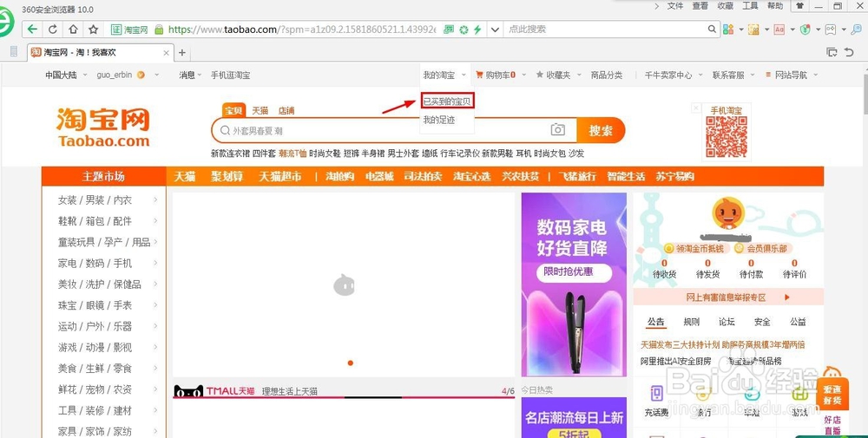This screenshot has height=438, width=868.
Task: Open 飞猪旅行 in the orange nav bar
Action: (x=577, y=176)
